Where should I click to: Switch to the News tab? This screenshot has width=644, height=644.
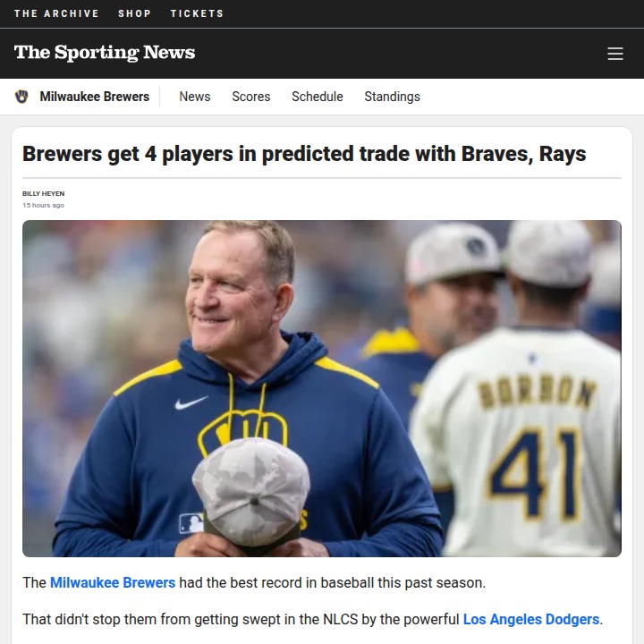[x=195, y=97]
